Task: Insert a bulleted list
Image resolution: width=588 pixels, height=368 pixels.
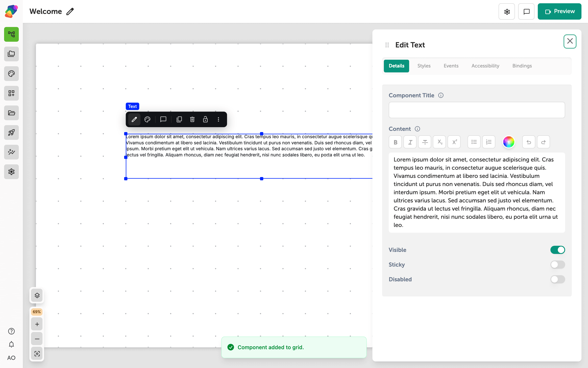Action: click(474, 142)
